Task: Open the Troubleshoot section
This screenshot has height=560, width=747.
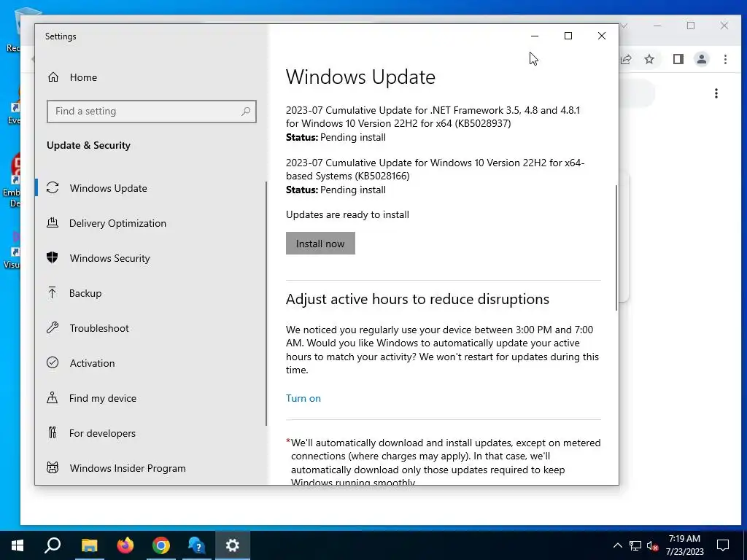Action: (99, 328)
